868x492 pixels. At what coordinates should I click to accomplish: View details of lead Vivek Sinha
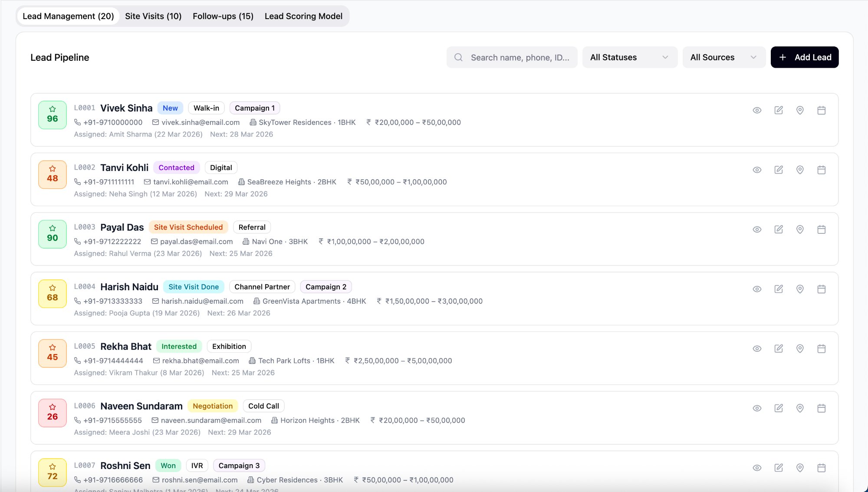pos(757,110)
